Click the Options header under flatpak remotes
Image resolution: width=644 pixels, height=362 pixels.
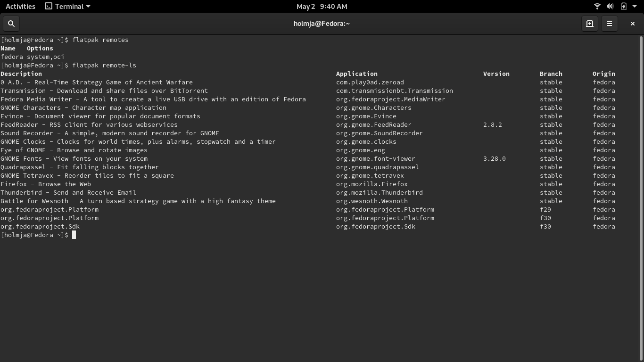(40, 48)
